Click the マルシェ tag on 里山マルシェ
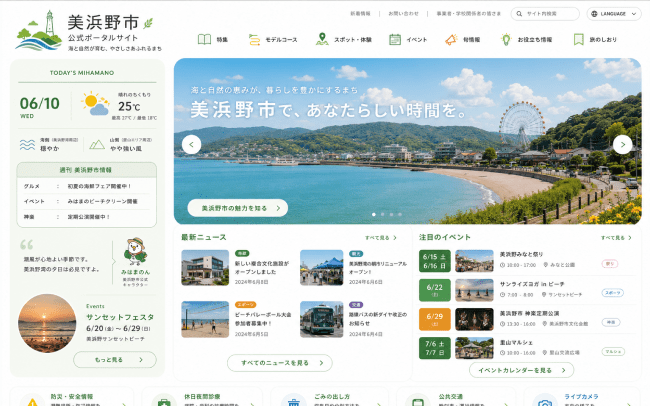 click(613, 352)
